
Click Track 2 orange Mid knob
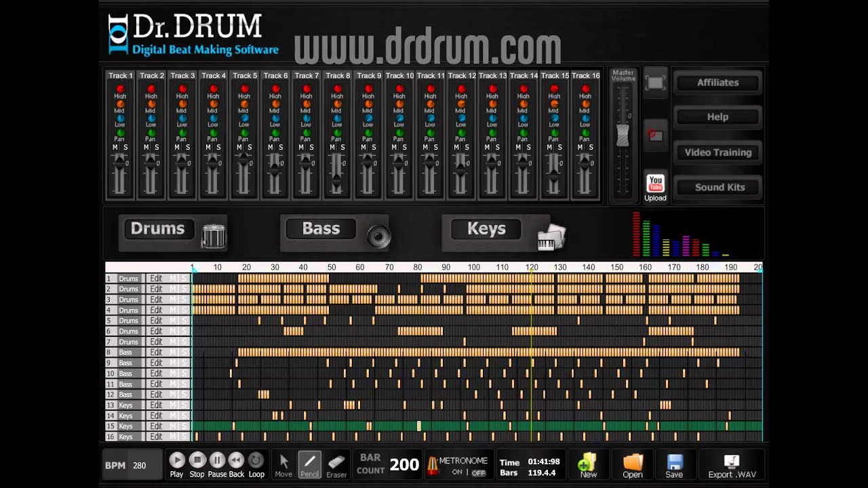click(151, 104)
